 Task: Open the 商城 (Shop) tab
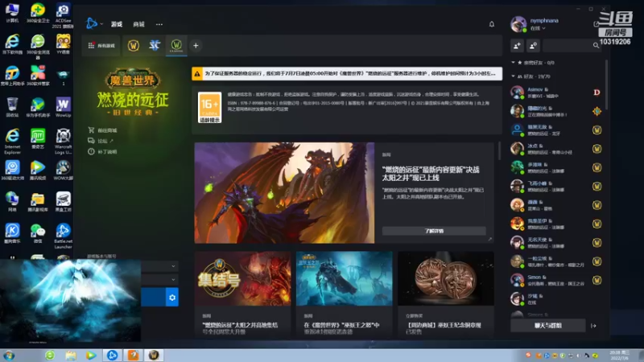tap(138, 24)
